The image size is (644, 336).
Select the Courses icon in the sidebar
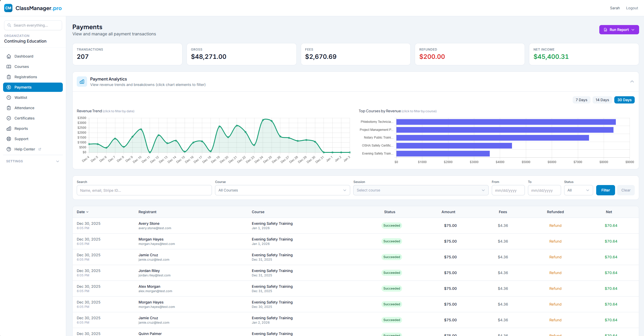[x=9, y=67]
